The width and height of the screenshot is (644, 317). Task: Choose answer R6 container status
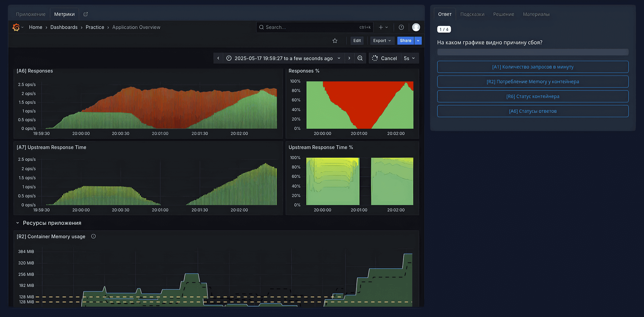(x=533, y=96)
